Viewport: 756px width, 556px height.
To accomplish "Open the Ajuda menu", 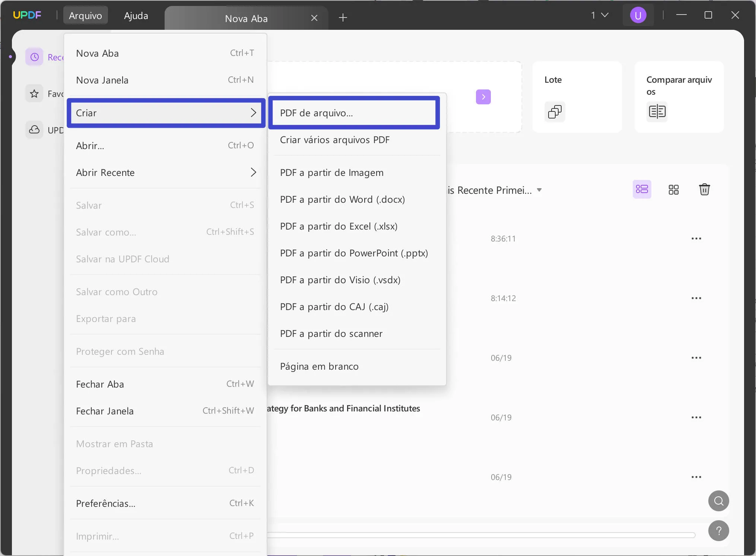I will coord(136,15).
